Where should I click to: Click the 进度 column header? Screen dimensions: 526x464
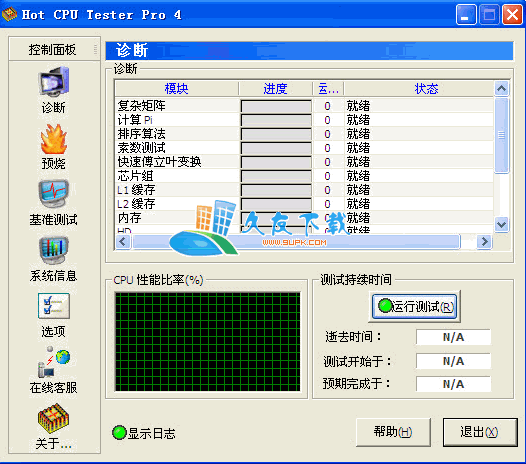point(275,89)
